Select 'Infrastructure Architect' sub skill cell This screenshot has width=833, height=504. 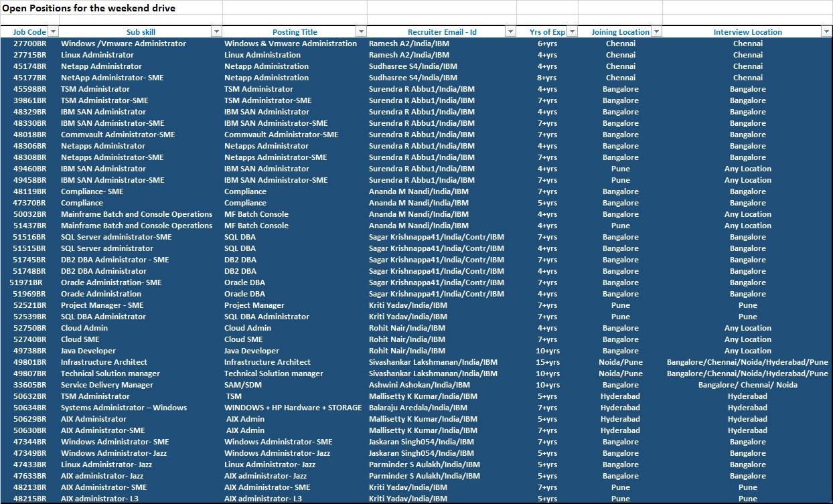tap(104, 362)
